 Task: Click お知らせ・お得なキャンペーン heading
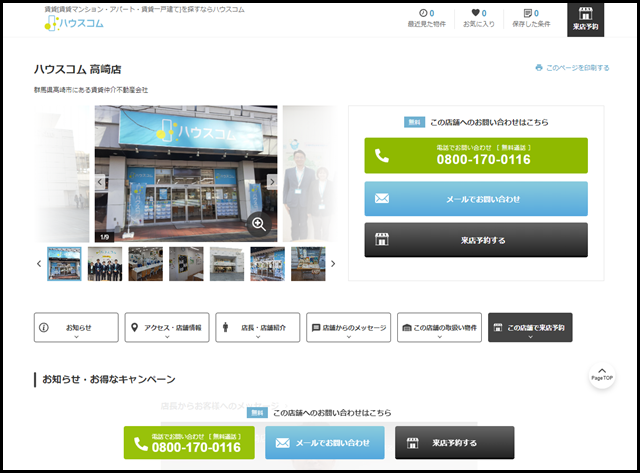pos(109,379)
